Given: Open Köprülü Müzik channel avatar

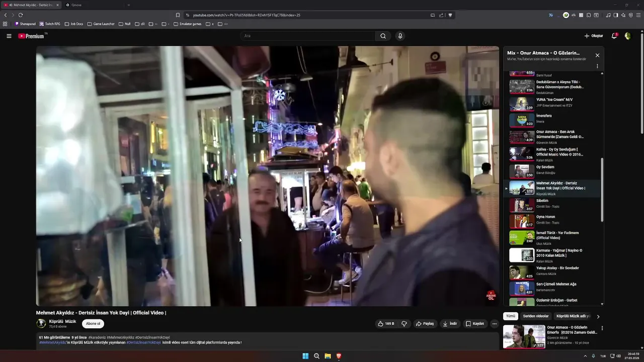Looking at the screenshot, I should click(x=41, y=323).
